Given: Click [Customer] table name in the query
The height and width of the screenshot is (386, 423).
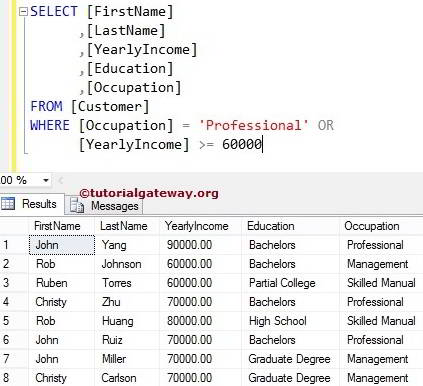Looking at the screenshot, I should click(x=110, y=107).
